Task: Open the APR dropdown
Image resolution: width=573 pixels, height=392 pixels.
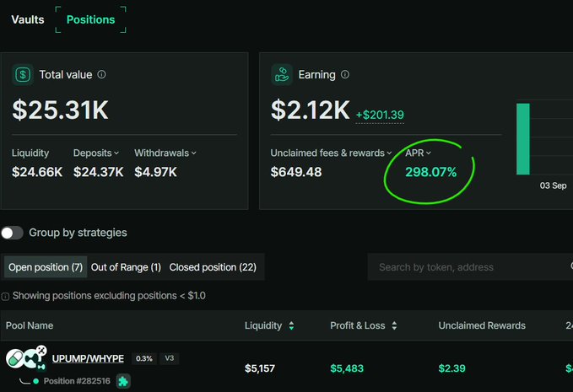Action: [418, 153]
